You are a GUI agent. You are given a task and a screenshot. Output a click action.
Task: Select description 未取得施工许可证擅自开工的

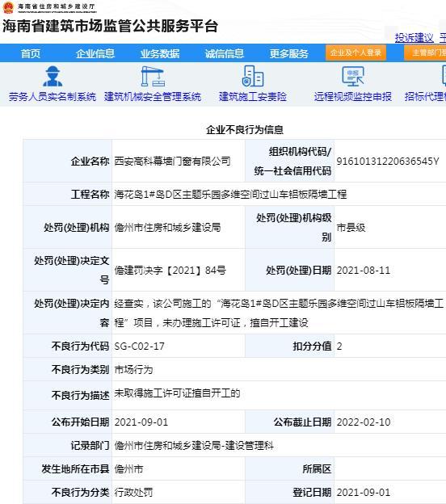(x=177, y=393)
